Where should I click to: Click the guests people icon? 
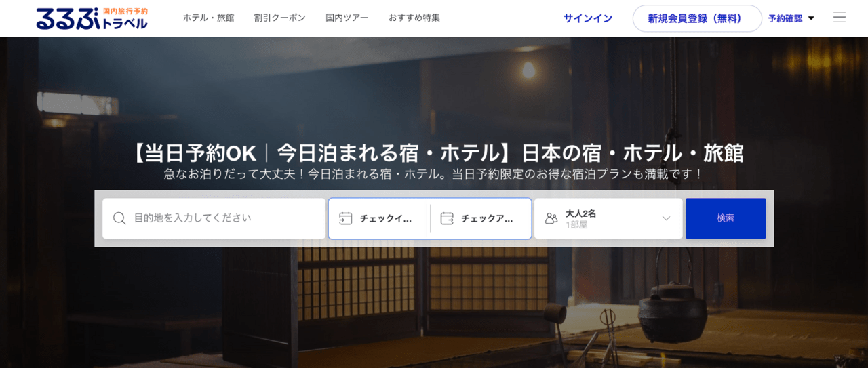pyautogui.click(x=551, y=218)
